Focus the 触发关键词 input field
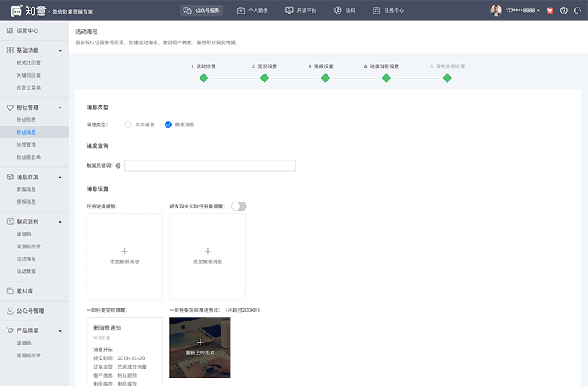 (210, 166)
